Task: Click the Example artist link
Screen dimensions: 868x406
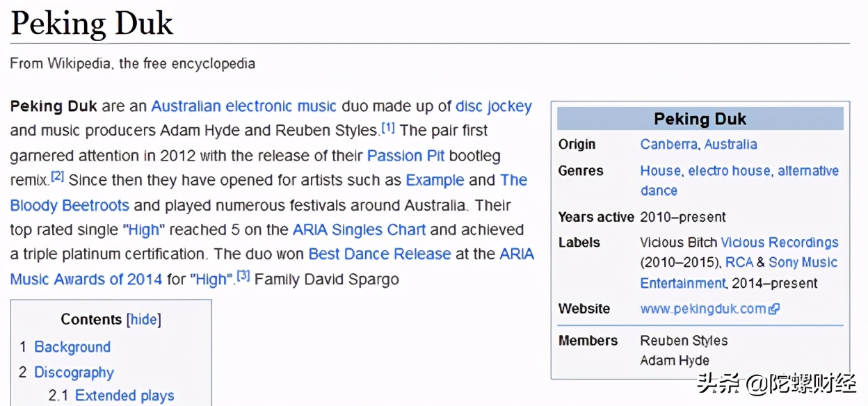Action: [435, 180]
